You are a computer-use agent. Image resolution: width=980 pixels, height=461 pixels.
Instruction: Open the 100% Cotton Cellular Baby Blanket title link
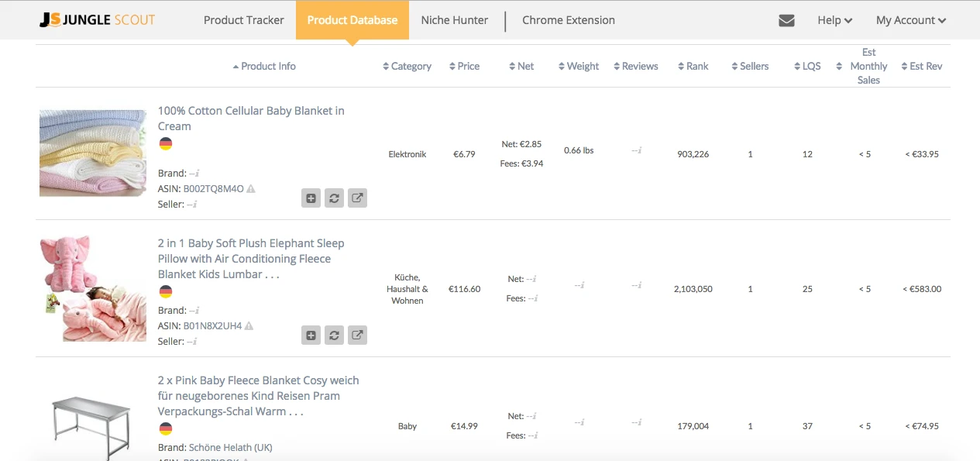pos(251,119)
